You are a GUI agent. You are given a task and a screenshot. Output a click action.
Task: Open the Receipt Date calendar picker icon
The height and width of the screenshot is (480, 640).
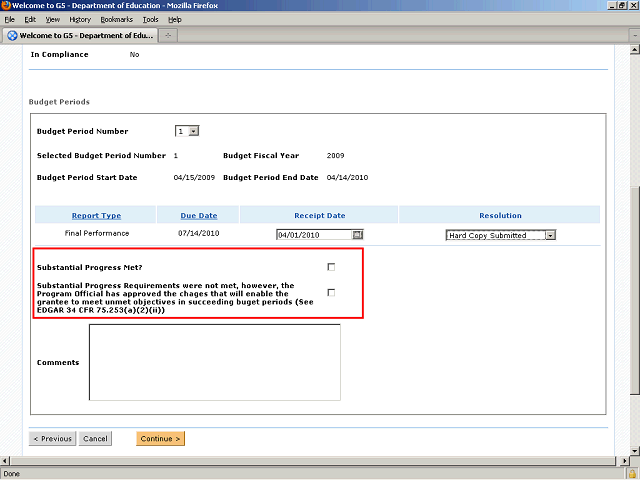click(357, 235)
